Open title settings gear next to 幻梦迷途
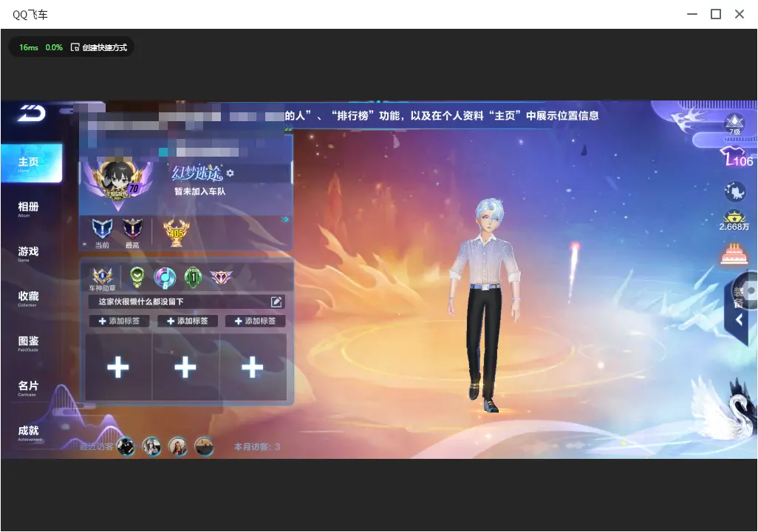Screen dimensions: 758x532 coord(230,173)
